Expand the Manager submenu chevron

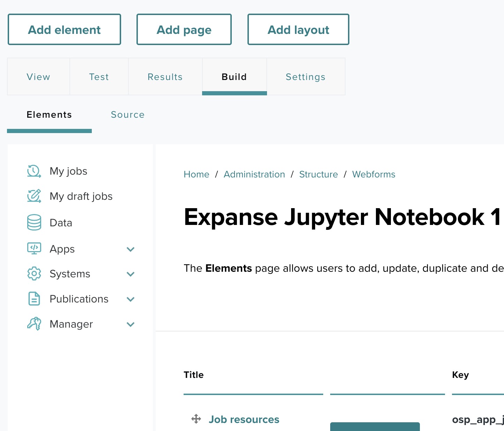tap(131, 324)
